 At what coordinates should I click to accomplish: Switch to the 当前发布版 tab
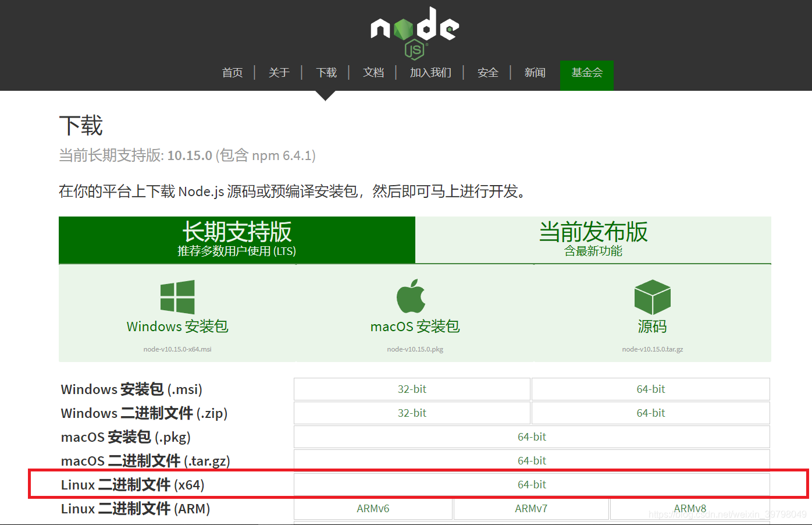(593, 240)
